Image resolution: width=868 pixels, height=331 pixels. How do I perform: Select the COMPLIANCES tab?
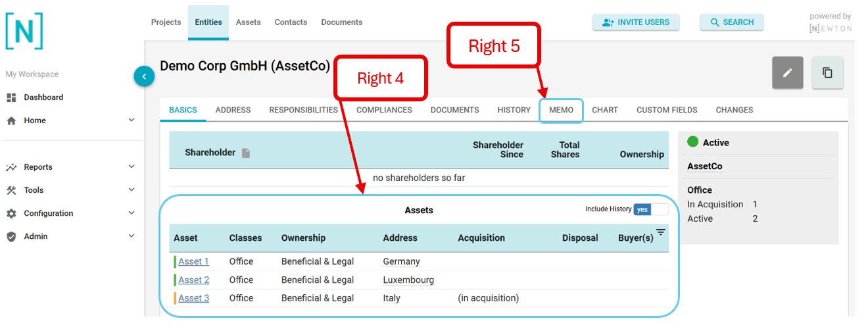(x=384, y=110)
